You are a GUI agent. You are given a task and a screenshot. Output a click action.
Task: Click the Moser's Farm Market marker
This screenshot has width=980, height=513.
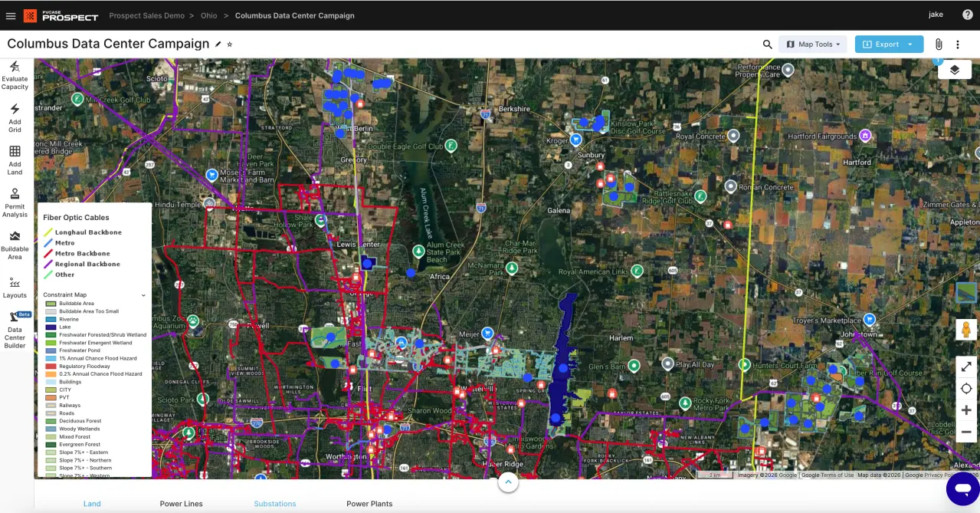point(211,175)
